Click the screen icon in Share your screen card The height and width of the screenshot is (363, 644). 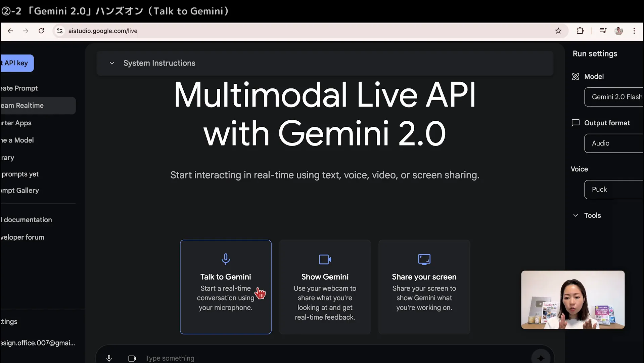pos(424,259)
